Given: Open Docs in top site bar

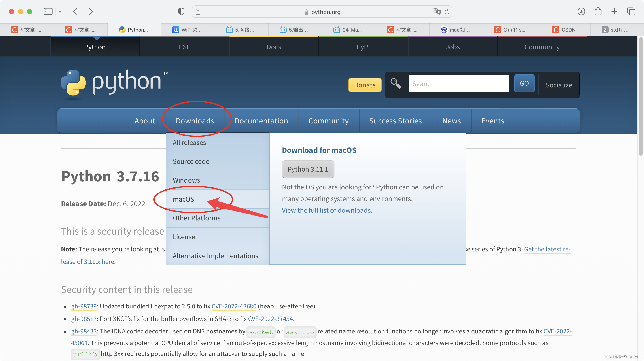Looking at the screenshot, I should pos(274,47).
